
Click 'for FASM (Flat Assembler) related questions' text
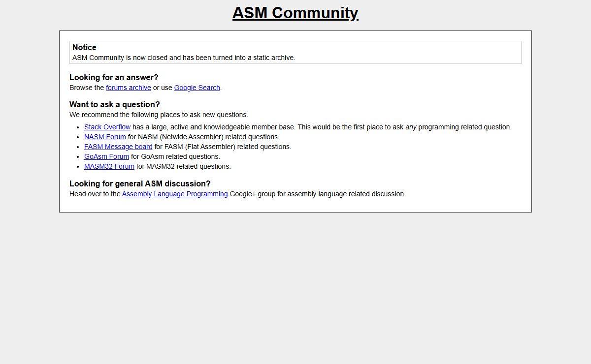pyautogui.click(x=223, y=147)
